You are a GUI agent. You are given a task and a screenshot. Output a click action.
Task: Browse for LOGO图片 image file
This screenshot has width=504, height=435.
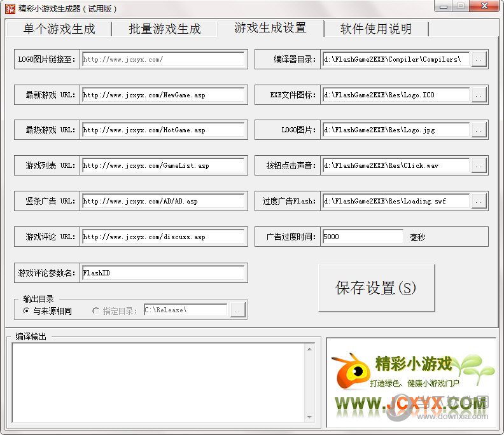[479, 130]
